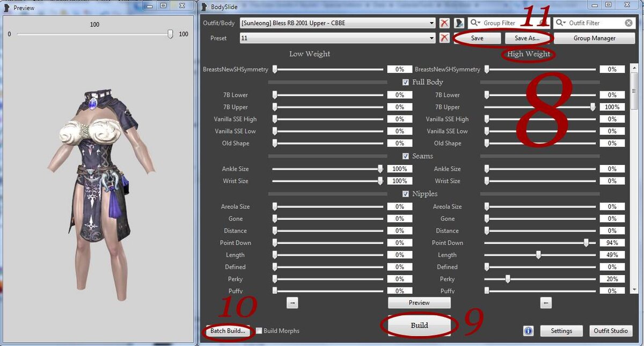Enable the Build Morphs checkbox
The image size is (644, 346).
(x=259, y=331)
